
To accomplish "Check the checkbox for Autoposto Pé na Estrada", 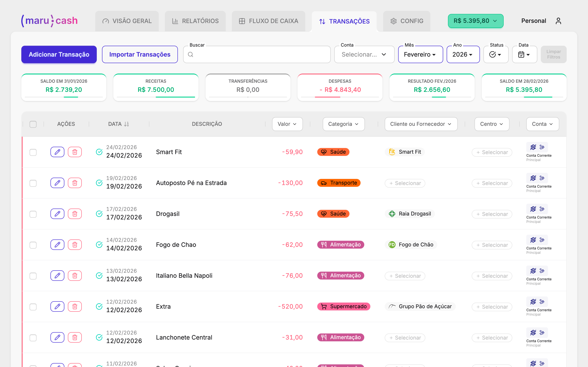I will tap(33, 183).
